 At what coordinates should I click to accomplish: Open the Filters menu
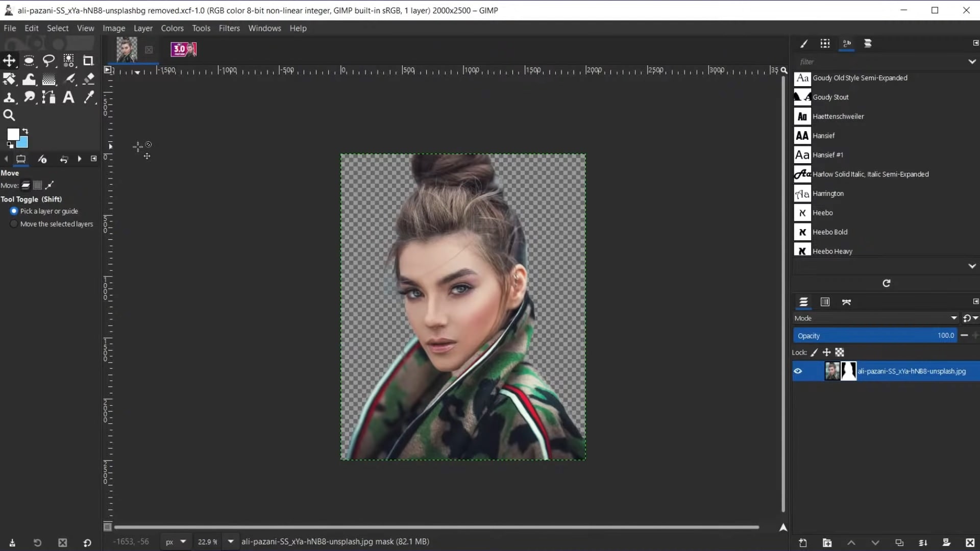[x=229, y=29]
